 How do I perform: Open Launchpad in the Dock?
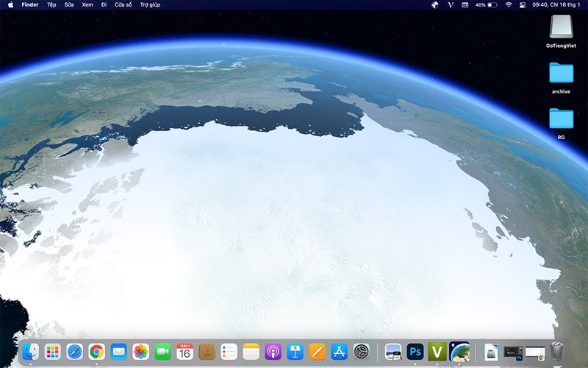[x=52, y=352]
